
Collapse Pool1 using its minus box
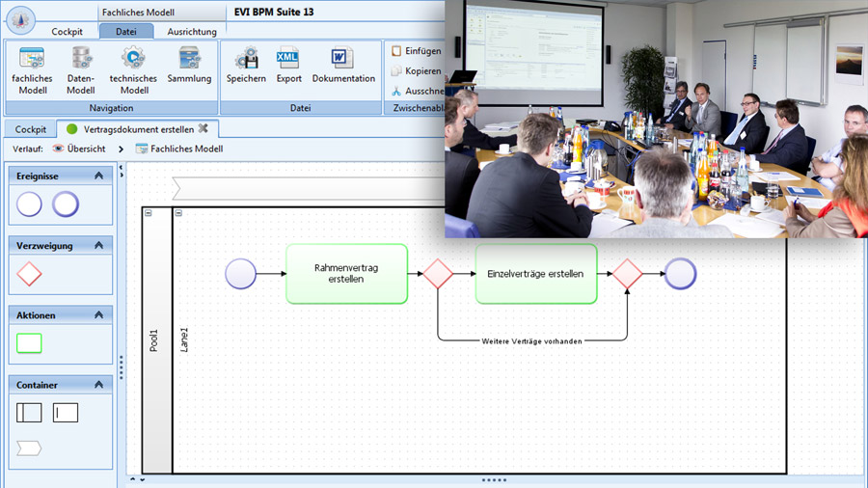[149, 213]
